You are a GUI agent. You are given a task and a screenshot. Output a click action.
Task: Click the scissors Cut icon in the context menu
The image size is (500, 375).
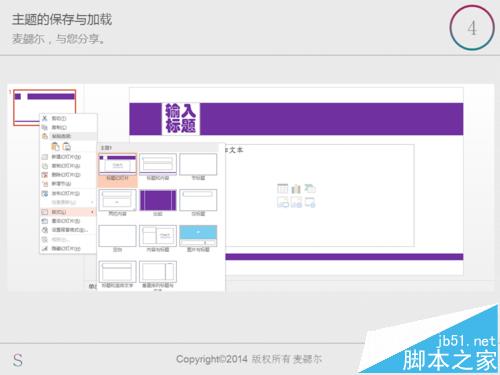coord(45,118)
